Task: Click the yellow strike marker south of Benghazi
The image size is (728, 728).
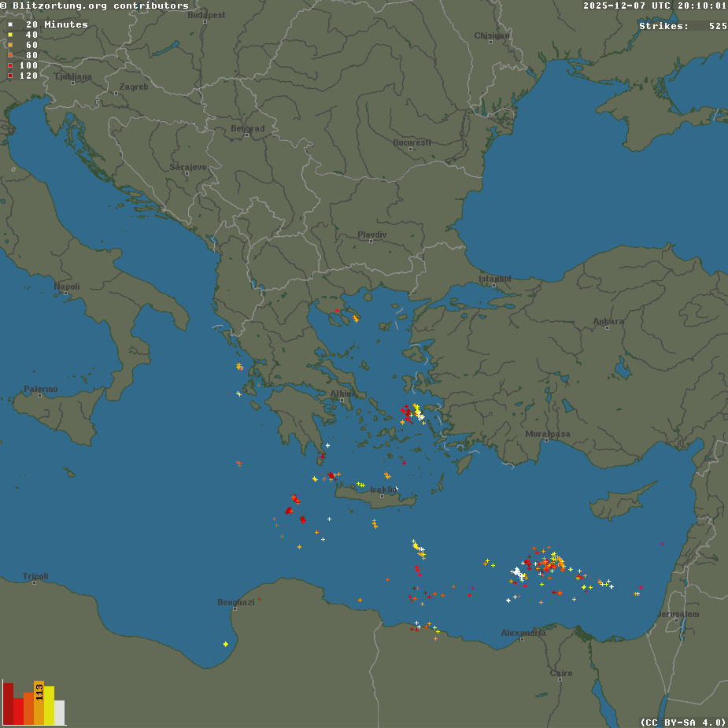Action: [226, 644]
